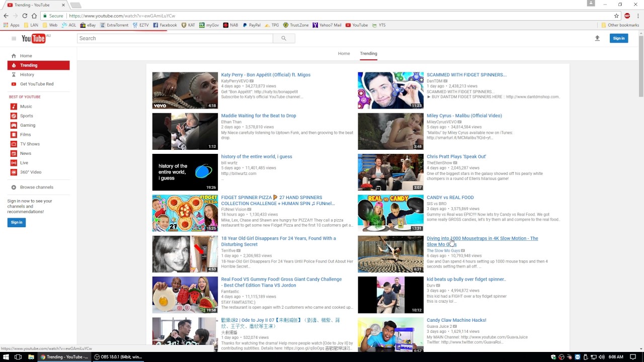Open Diving into 1000 Mousetraps title
The width and height of the screenshot is (644, 362).
482,241
